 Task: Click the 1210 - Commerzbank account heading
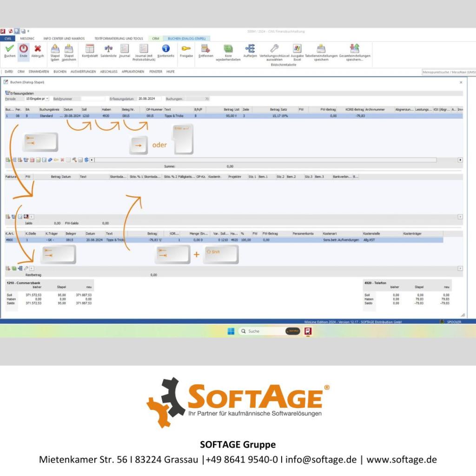click(23, 283)
